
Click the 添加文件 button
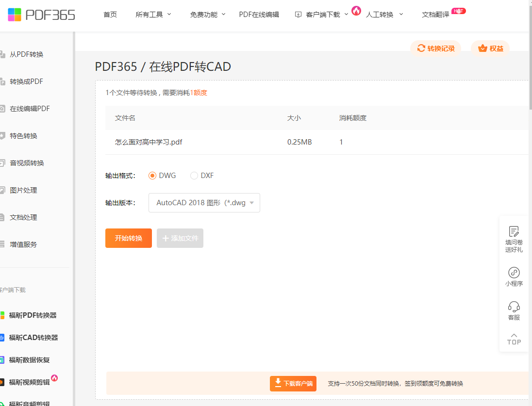tap(180, 238)
